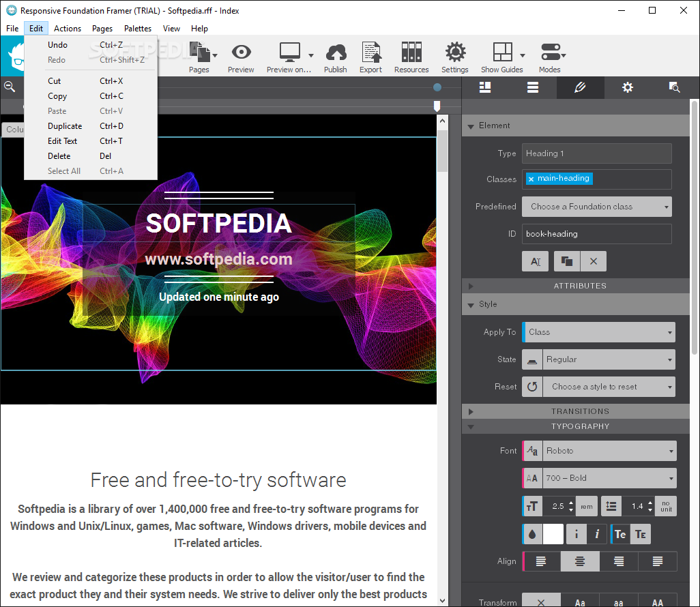Click the blue breakpoint slider handle
This screenshot has width=700, height=607.
[x=437, y=87]
